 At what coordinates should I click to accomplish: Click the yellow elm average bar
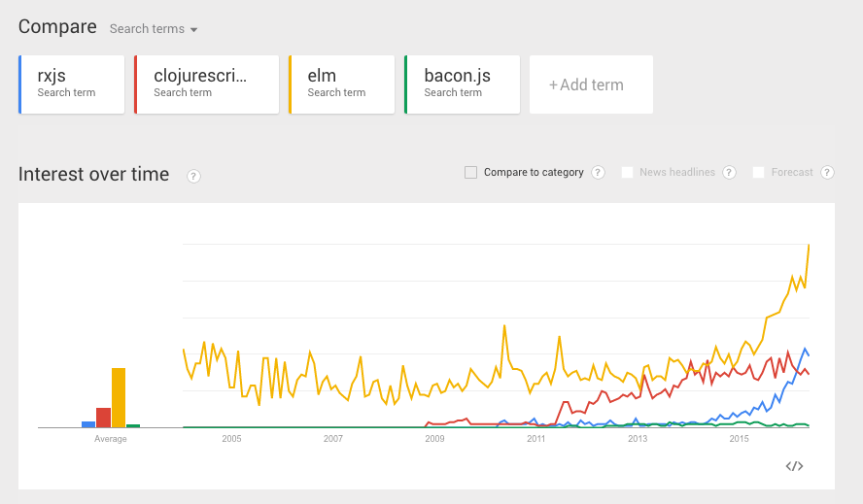[119, 398]
